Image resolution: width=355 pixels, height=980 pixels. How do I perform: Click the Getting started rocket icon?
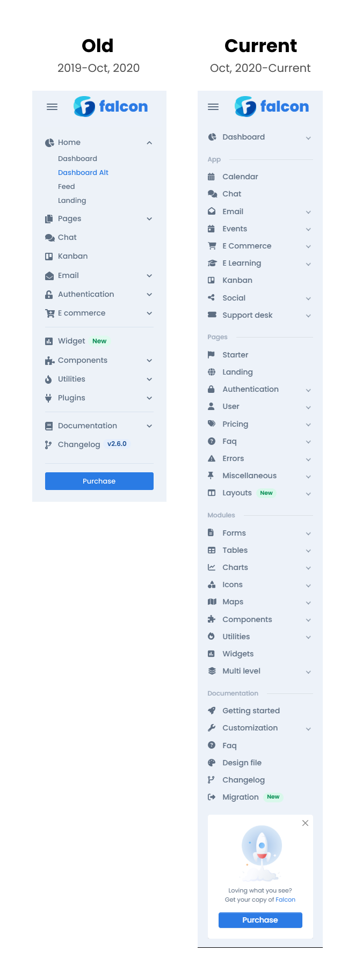(212, 711)
